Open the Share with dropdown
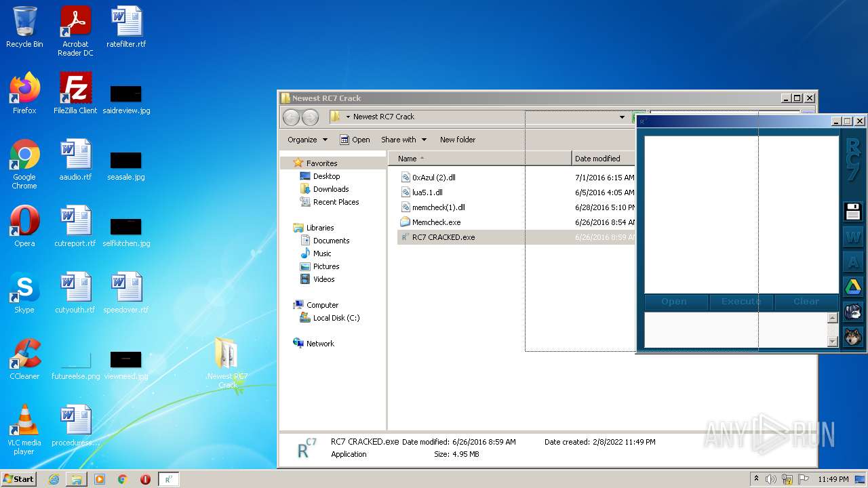 (404, 140)
